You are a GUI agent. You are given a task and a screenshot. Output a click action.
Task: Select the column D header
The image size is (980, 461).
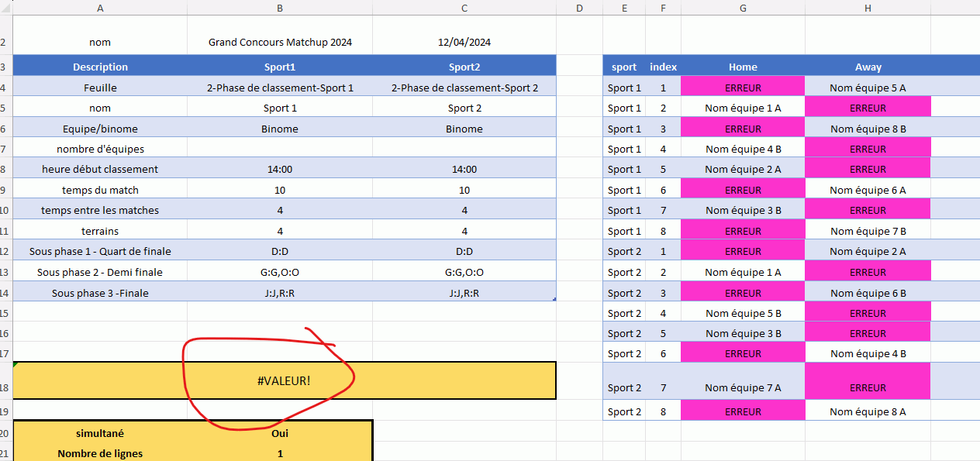tap(579, 8)
